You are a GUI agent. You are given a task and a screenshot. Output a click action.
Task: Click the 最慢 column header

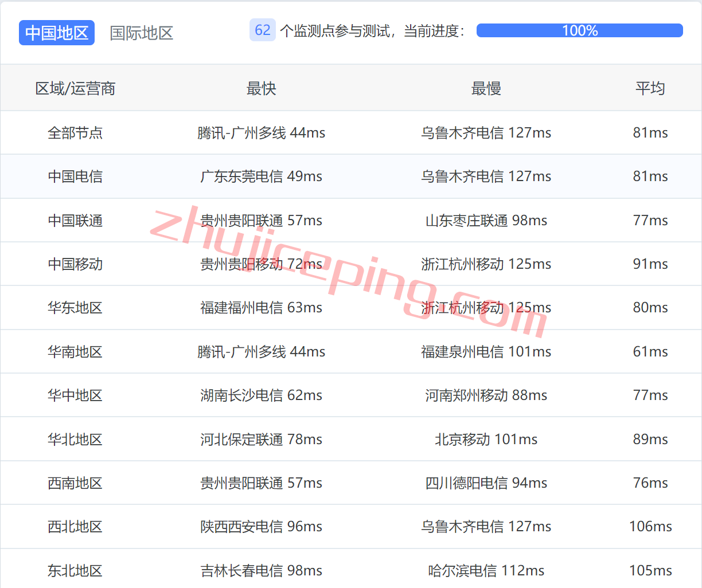(x=486, y=88)
